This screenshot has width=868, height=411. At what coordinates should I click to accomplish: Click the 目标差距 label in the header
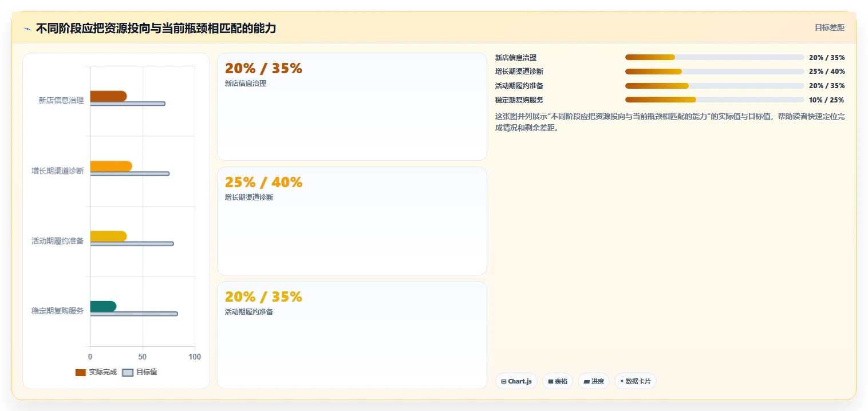830,27
